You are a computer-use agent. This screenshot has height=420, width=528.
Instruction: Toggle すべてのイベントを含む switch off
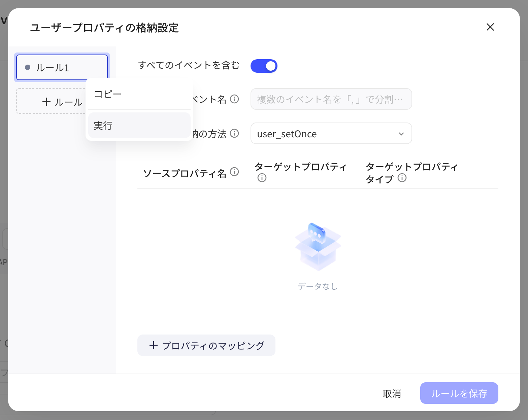tap(264, 66)
